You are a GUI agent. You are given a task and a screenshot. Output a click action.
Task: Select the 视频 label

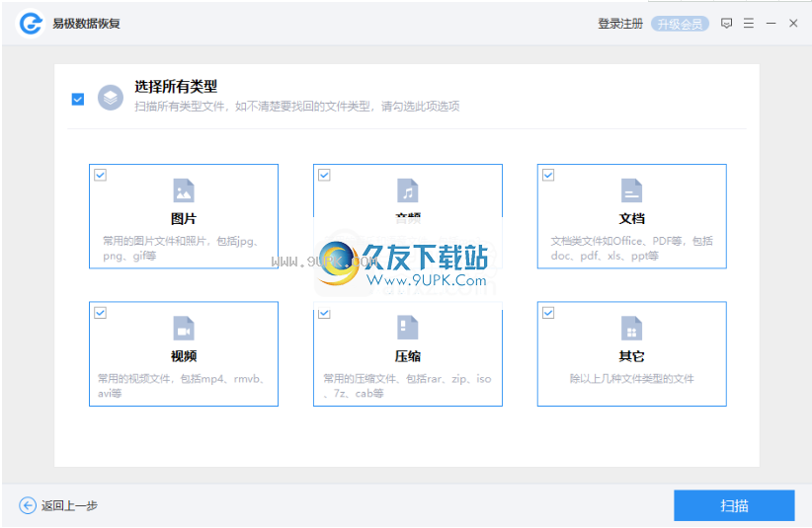pos(184,356)
